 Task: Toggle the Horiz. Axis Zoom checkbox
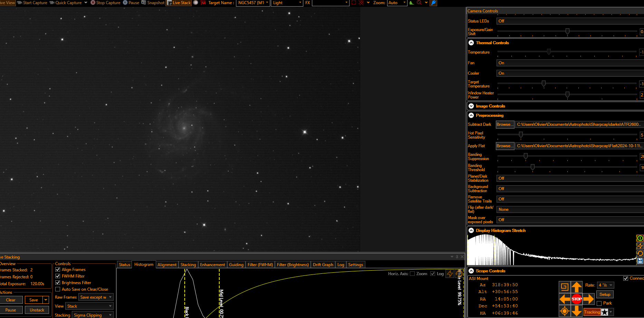412,274
